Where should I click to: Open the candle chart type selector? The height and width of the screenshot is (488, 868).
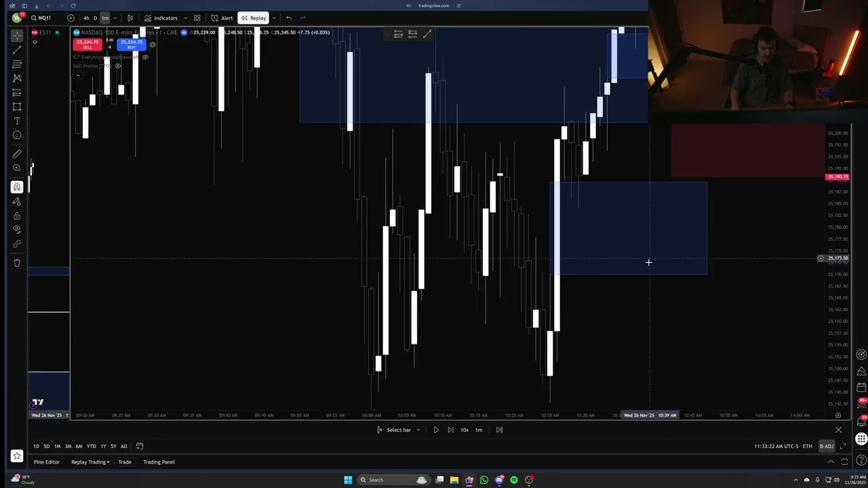pos(130,18)
